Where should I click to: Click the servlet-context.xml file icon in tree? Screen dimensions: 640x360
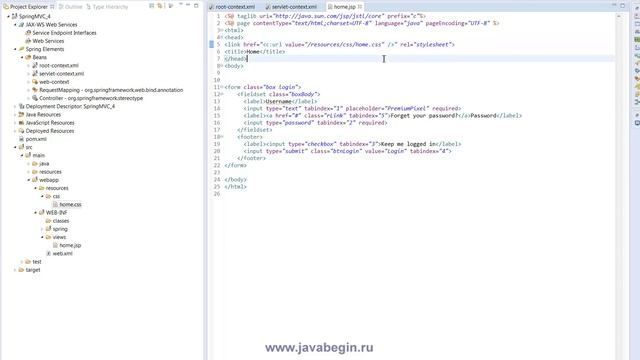(35, 73)
